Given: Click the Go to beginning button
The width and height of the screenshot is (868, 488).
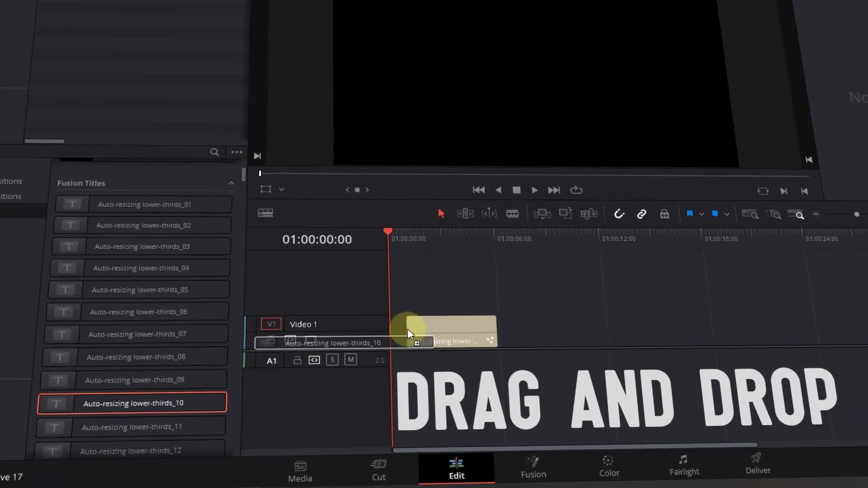Looking at the screenshot, I should [478, 189].
